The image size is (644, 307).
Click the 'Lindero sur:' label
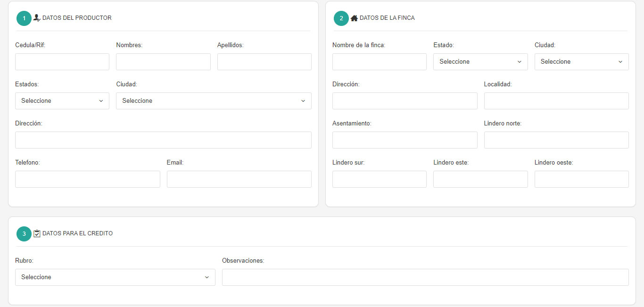348,163
